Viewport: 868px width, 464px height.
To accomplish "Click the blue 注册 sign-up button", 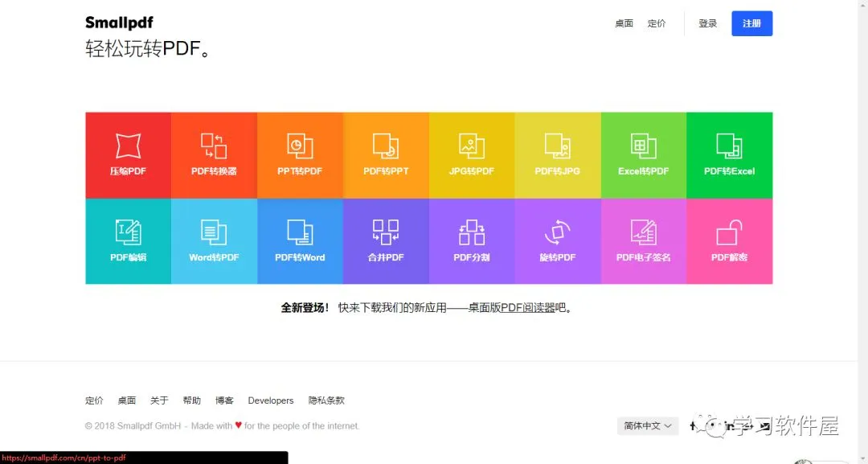I will coord(751,23).
